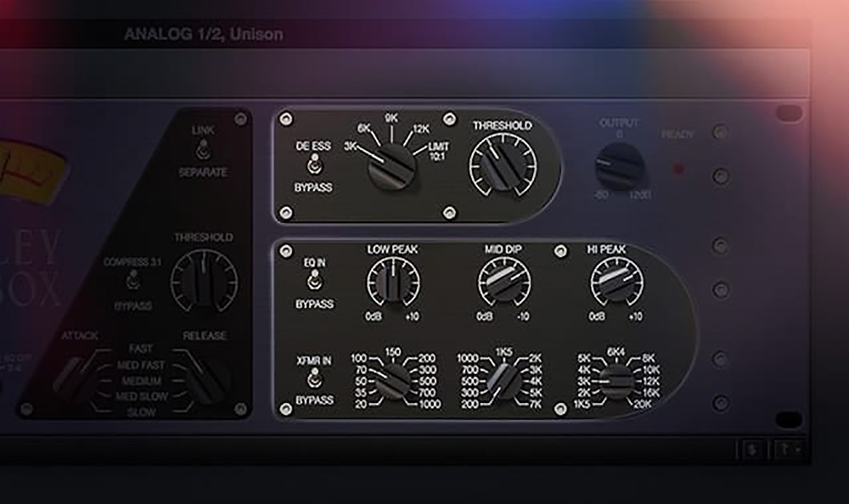Viewport: 849px width, 504px height.
Task: Click the mid-frequency selector knob (200–7K)
Action: 503,381
